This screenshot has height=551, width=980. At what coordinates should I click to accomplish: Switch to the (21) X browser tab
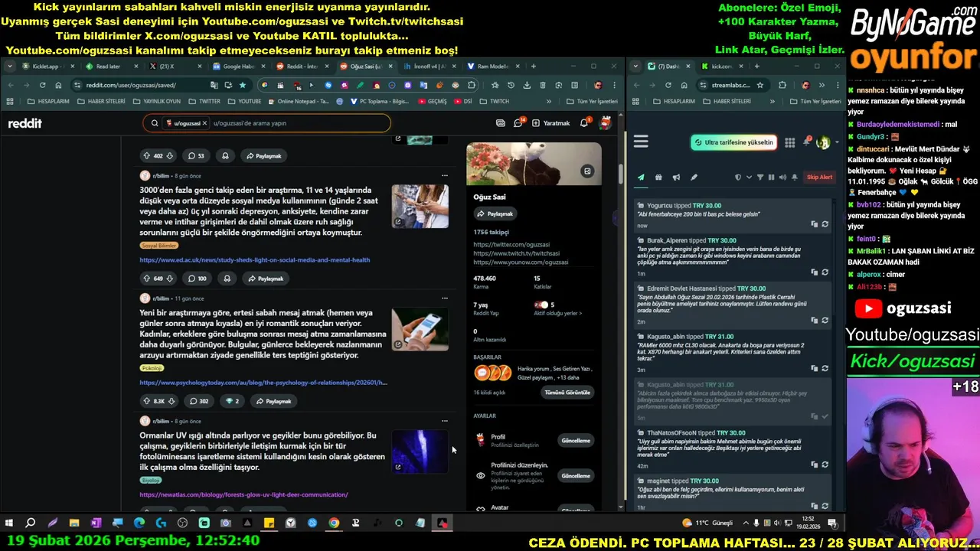pyautogui.click(x=175, y=67)
